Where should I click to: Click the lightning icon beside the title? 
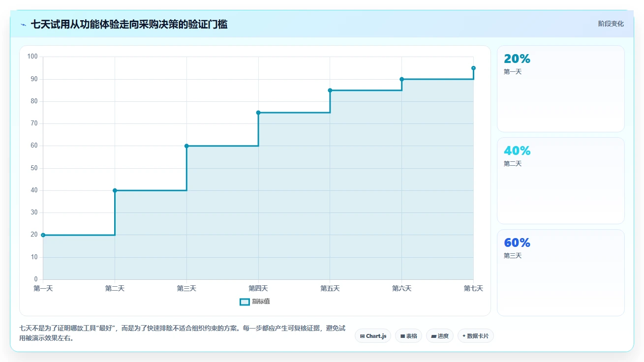pos(24,25)
